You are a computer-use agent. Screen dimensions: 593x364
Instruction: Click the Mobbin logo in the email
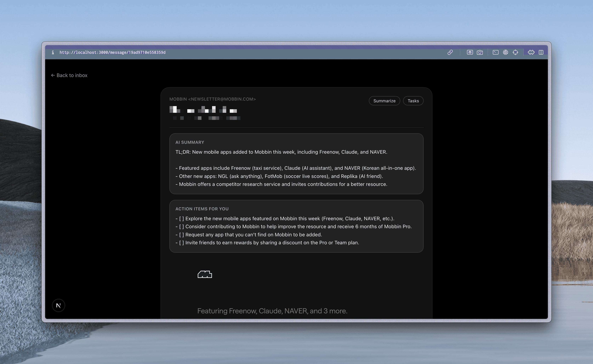205,274
